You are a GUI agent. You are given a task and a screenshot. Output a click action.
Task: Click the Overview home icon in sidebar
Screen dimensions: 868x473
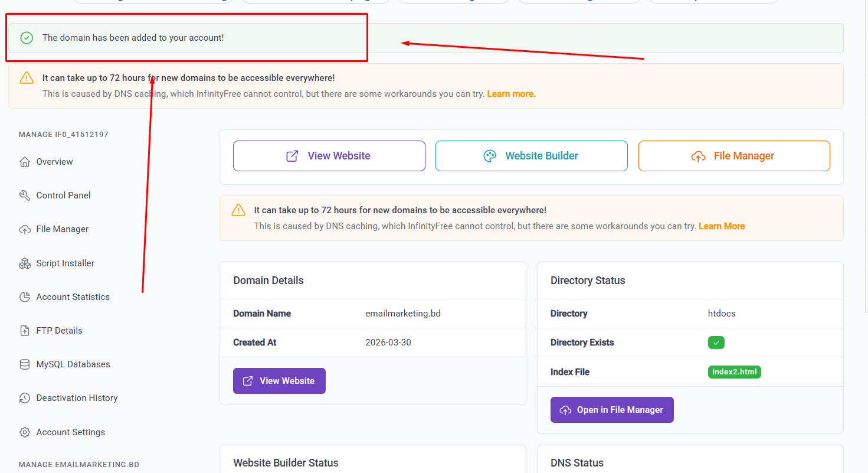point(25,161)
